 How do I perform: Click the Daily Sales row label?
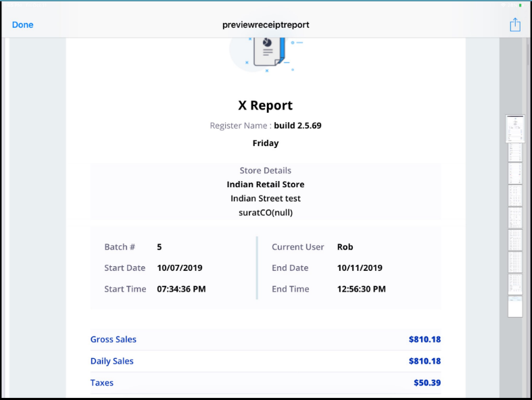tap(112, 361)
